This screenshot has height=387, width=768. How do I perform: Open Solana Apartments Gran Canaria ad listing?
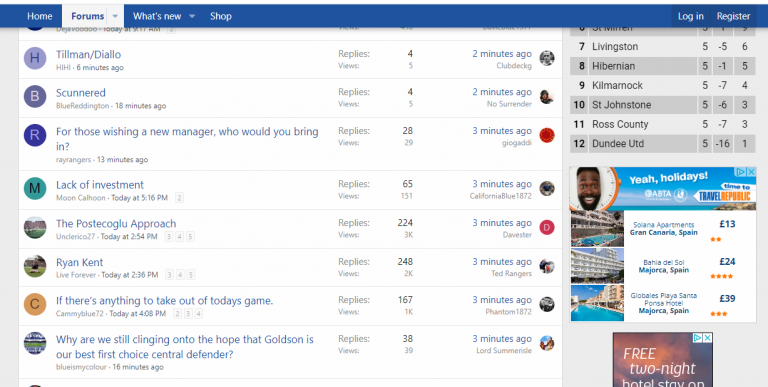point(663,229)
